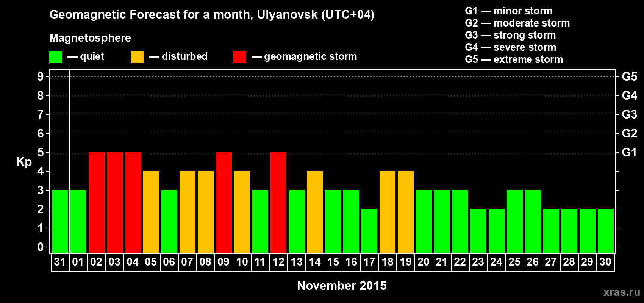Select the green bar for day 20
This screenshot has height=303, width=644.
[x=424, y=221]
